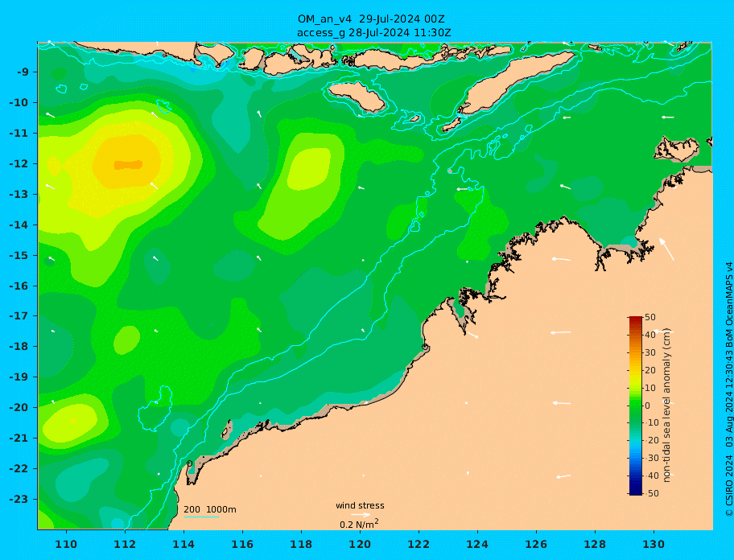Click latitude axis label -16
This screenshot has width=734, height=560.
[x=19, y=286]
